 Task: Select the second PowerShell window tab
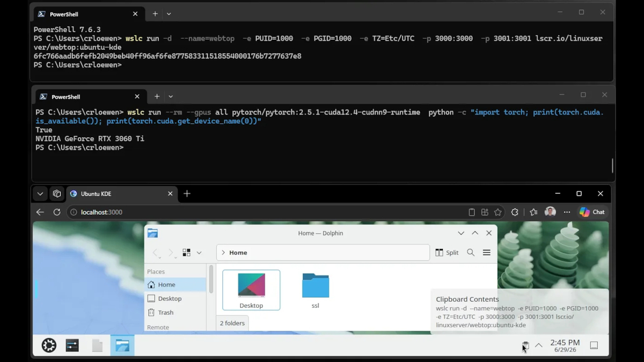pyautogui.click(x=90, y=97)
